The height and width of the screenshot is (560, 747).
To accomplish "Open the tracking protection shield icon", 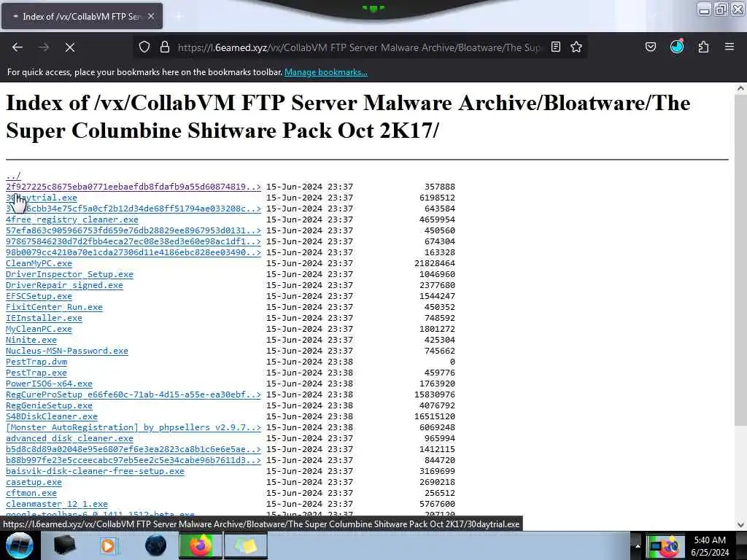I will [x=144, y=47].
